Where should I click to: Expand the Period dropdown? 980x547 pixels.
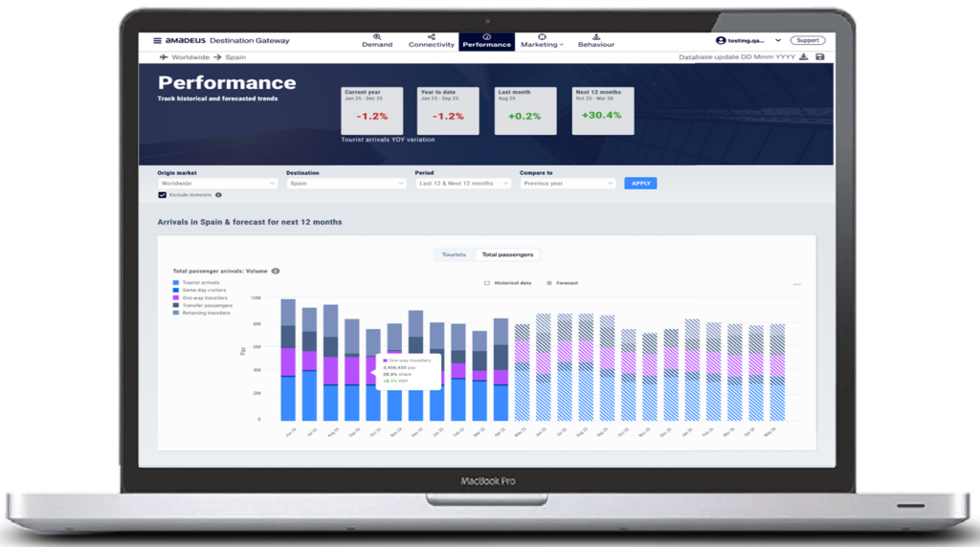(x=459, y=183)
